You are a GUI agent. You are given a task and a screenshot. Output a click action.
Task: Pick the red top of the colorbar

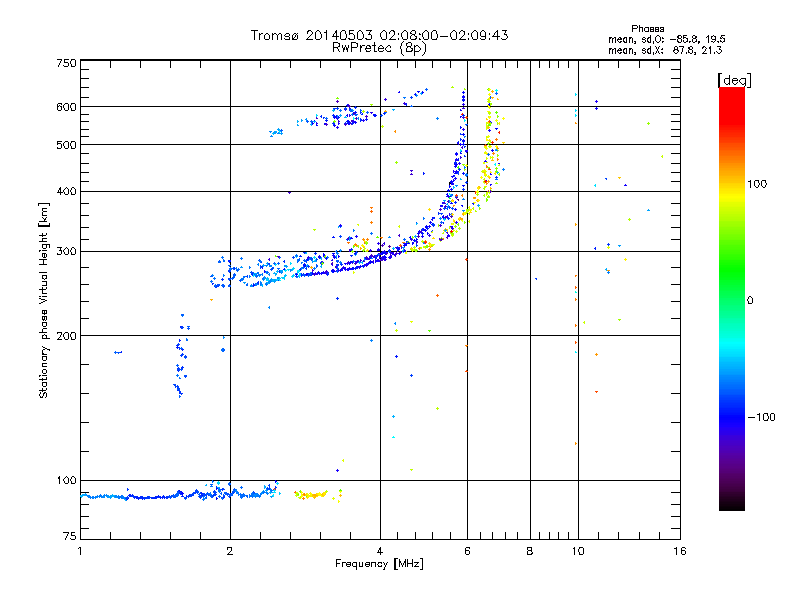[731, 93]
